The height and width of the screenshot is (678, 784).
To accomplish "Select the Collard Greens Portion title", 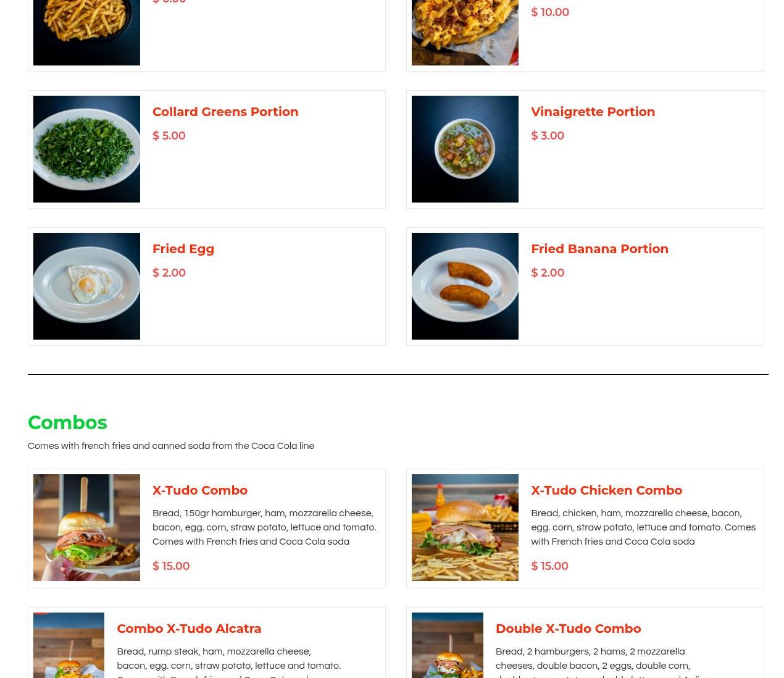I will [x=225, y=112].
